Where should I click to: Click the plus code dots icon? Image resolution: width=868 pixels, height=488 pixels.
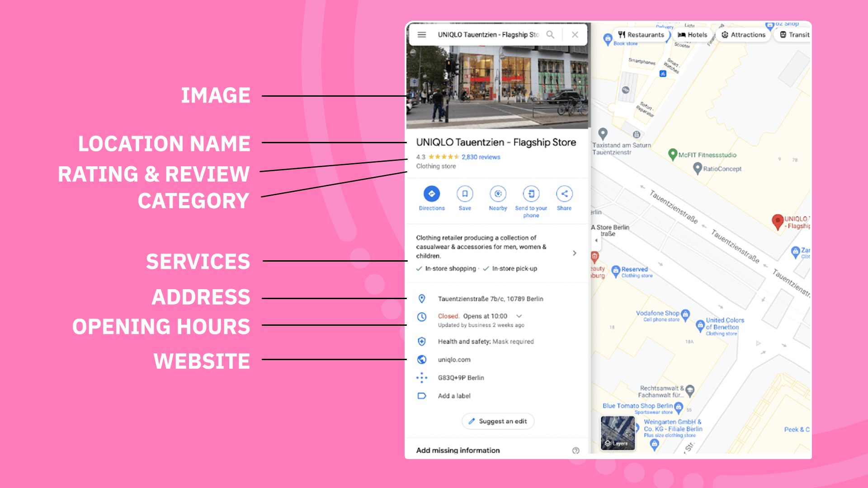tap(422, 378)
